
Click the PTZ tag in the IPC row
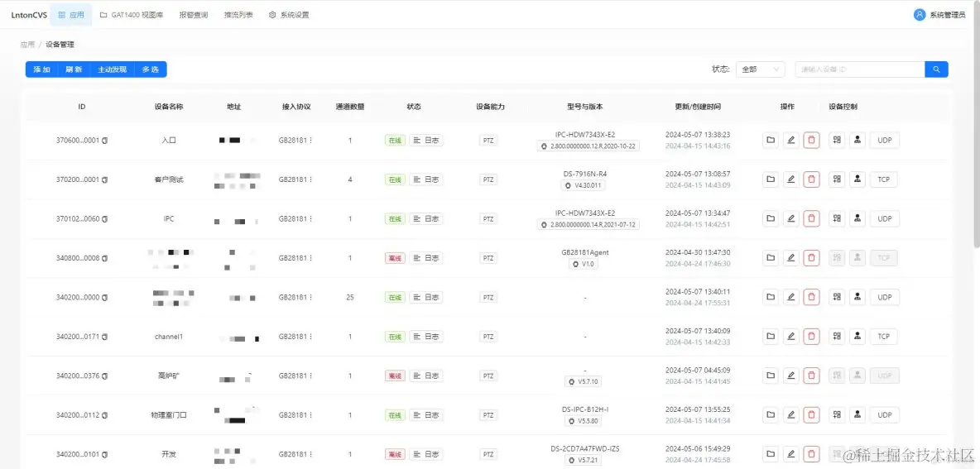(x=488, y=219)
